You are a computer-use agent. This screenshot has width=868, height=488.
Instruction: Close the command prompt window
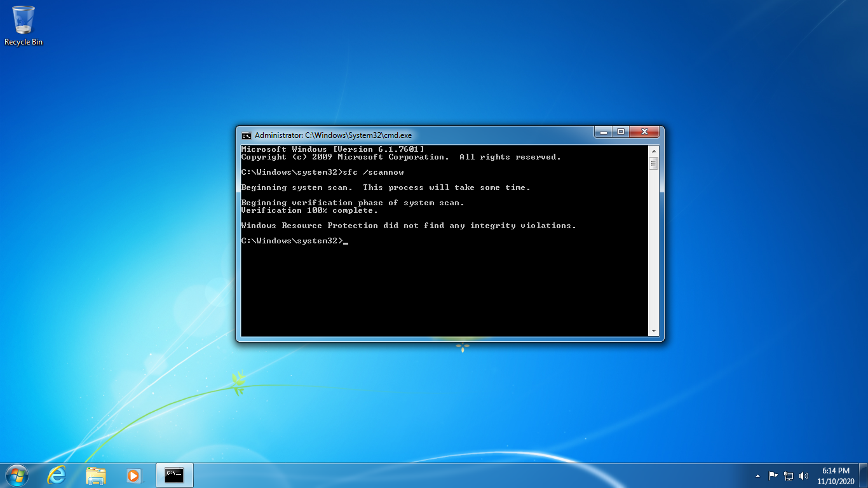click(644, 132)
